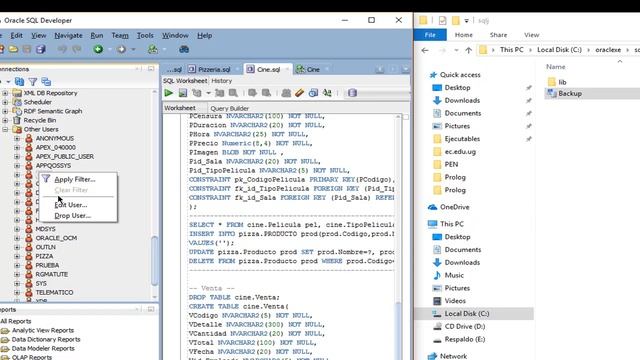Click the Save All icon in main toolbar
Screen dimensions: 640x360
point(40,49)
